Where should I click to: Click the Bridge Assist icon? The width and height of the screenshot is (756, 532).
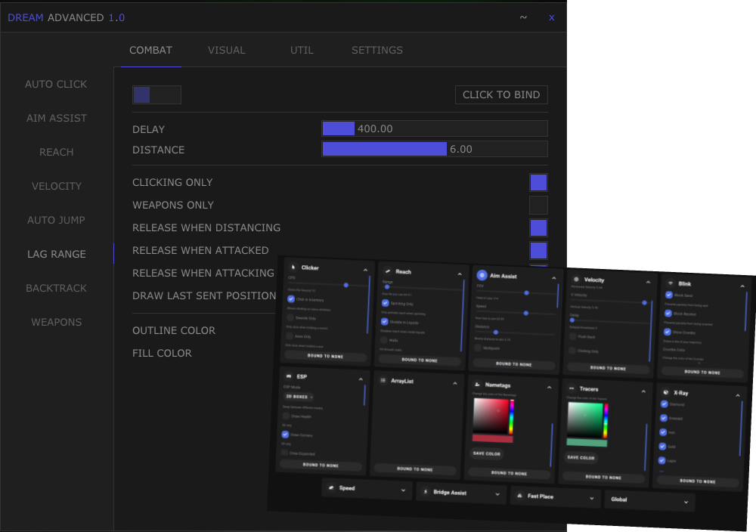(425, 491)
